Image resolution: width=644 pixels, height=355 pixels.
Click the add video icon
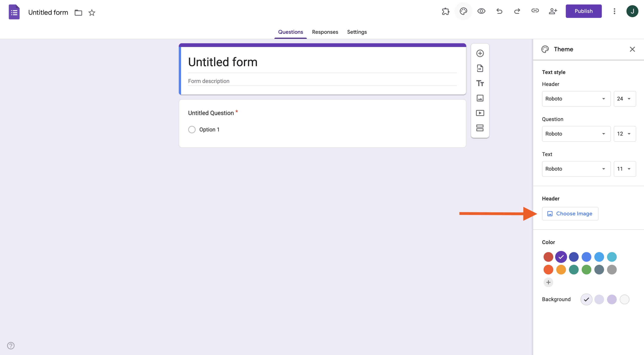[480, 113]
